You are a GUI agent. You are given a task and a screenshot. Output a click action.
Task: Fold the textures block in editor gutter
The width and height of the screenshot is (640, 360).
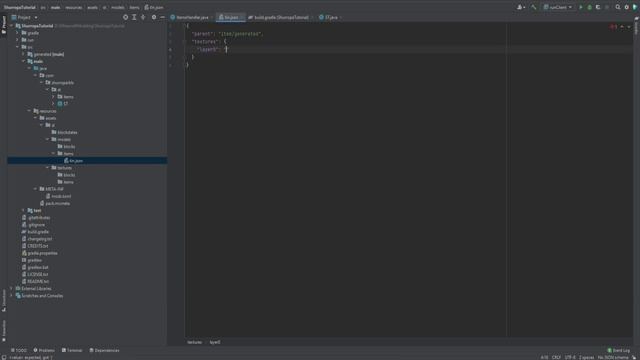[x=184, y=42]
